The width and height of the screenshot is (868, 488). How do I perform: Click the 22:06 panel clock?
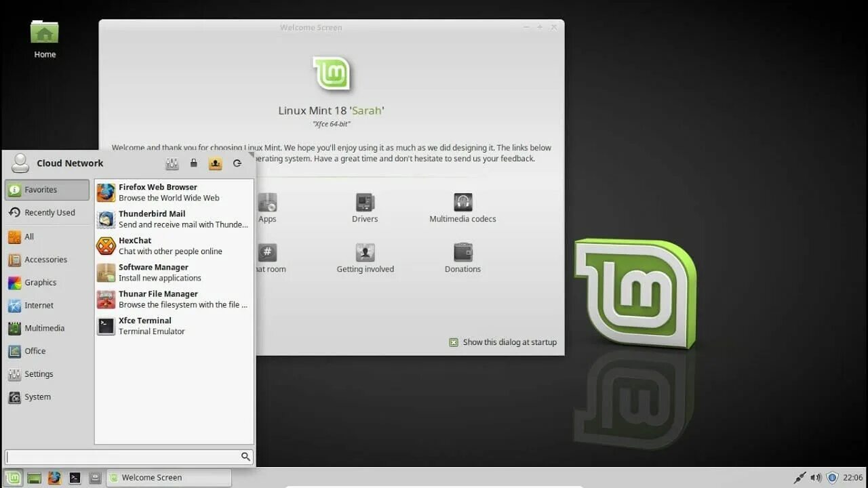tap(852, 478)
